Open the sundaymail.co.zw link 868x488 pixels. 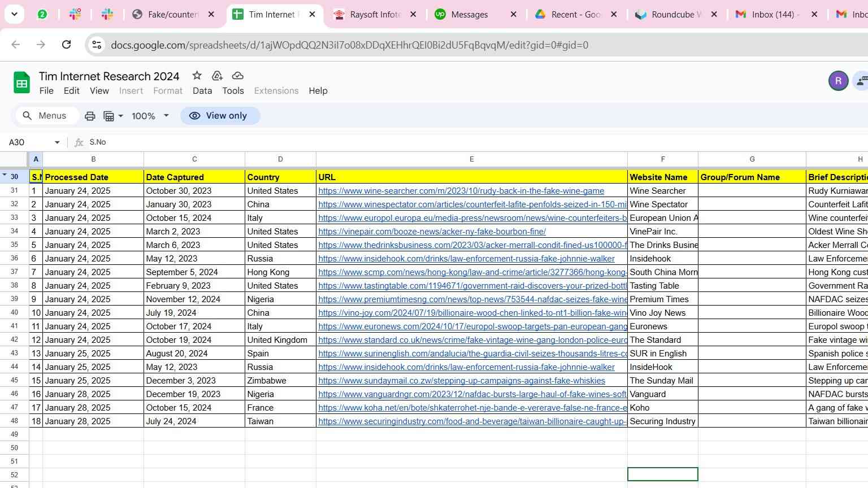pos(462,381)
